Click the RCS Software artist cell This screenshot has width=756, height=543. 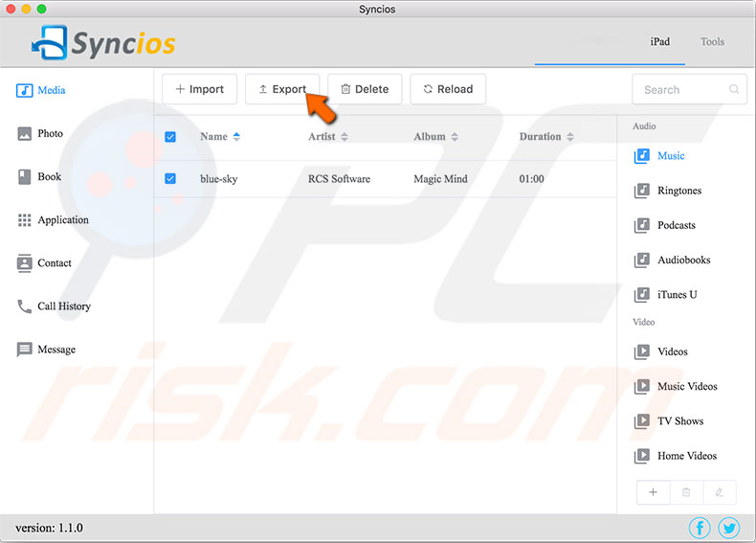coord(339,179)
